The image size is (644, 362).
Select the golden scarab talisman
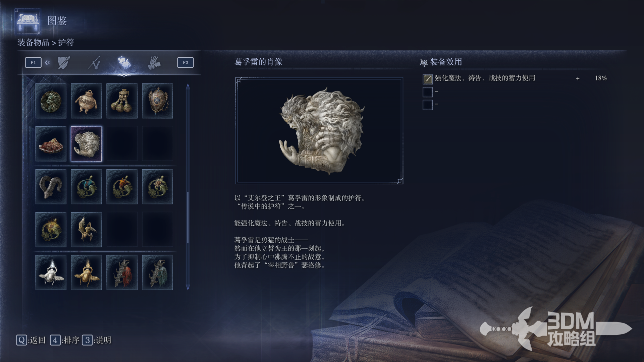(86, 273)
